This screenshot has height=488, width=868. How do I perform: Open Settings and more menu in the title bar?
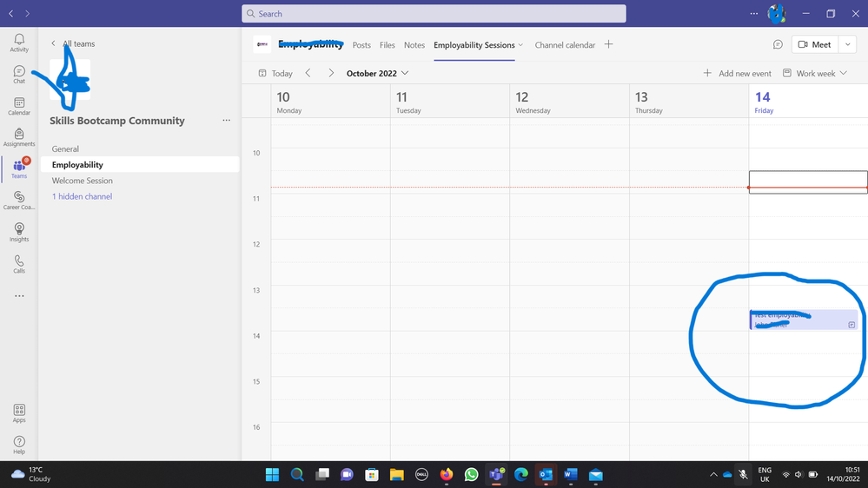click(754, 13)
